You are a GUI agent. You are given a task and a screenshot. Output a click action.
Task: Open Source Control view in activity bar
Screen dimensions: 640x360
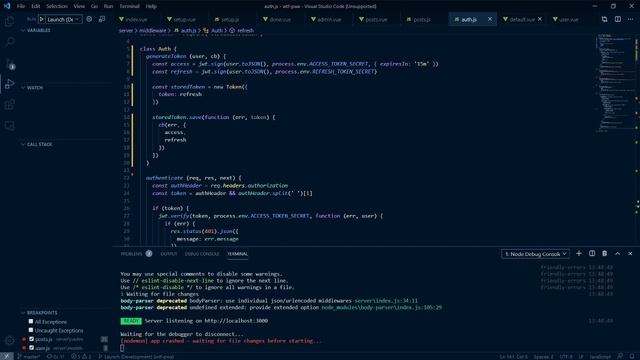click(9, 63)
